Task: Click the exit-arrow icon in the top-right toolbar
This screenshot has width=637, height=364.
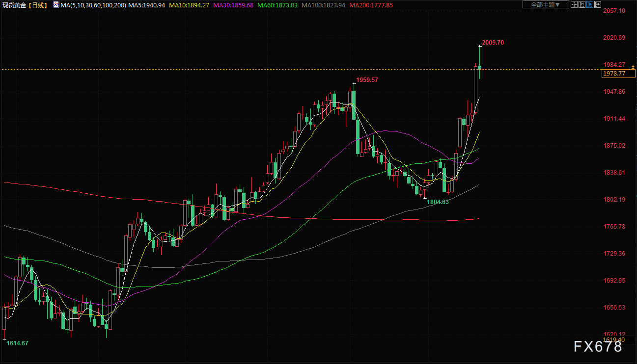Action: click(598, 4)
